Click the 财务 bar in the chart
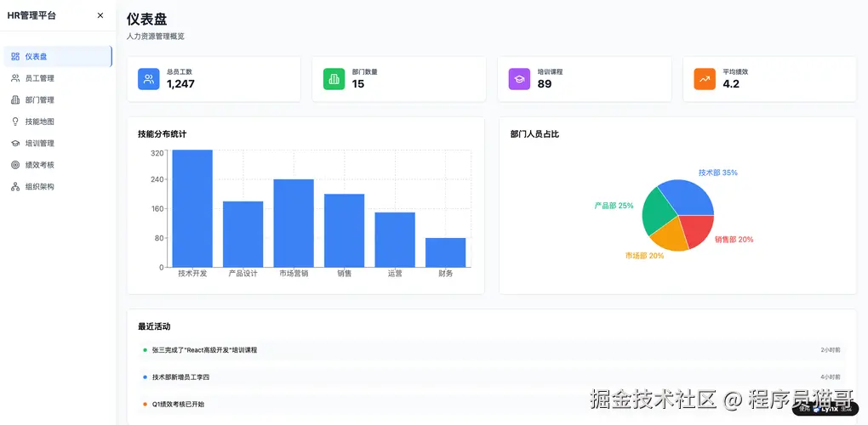Viewport: 868px width, 425px height. click(446, 252)
